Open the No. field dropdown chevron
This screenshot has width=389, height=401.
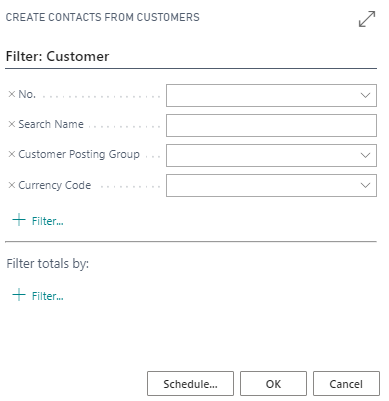(x=365, y=95)
